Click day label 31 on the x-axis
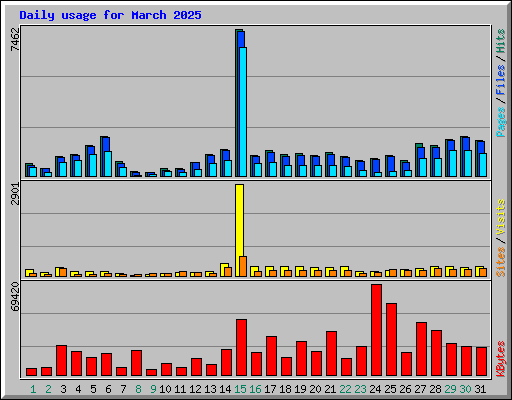The width and height of the screenshot is (512, 400). coord(480,389)
